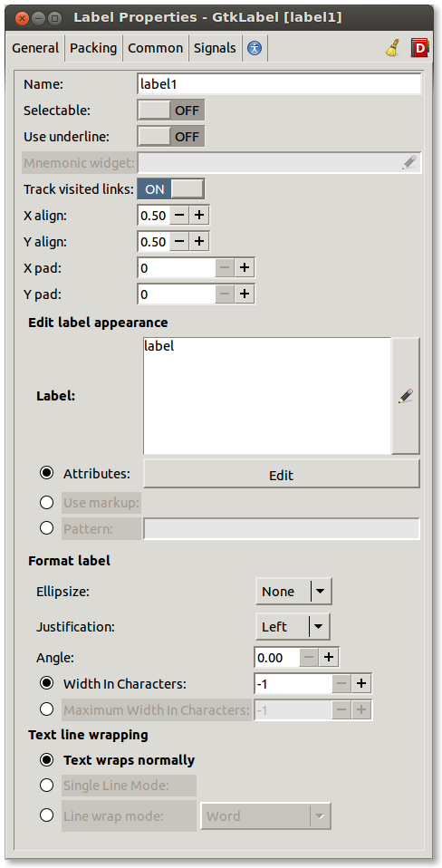Open the accessibility tab icon

click(255, 48)
